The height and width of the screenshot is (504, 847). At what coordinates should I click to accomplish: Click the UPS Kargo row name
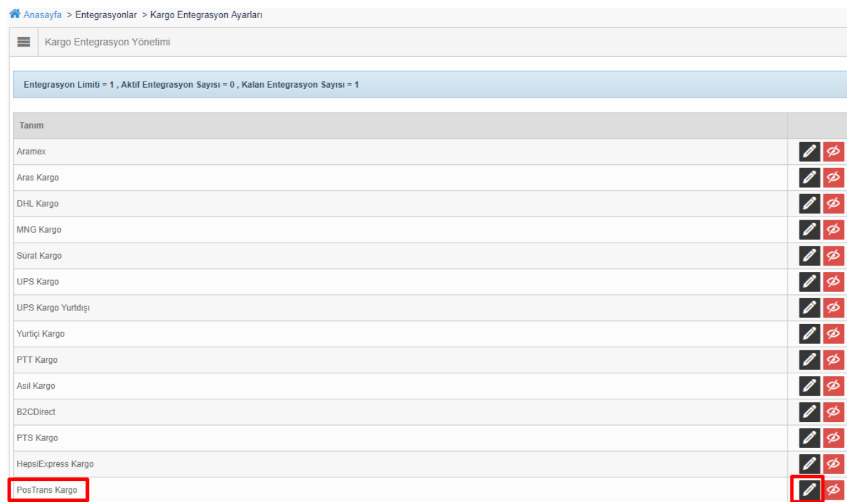pos(38,282)
